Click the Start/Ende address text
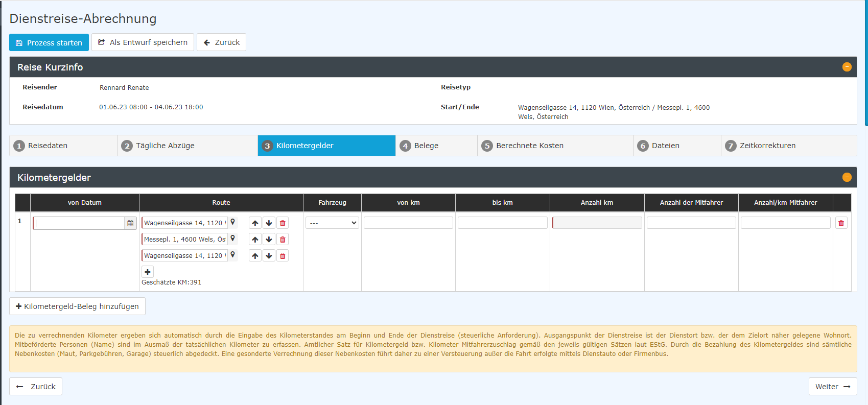This screenshot has width=868, height=405. (x=614, y=112)
